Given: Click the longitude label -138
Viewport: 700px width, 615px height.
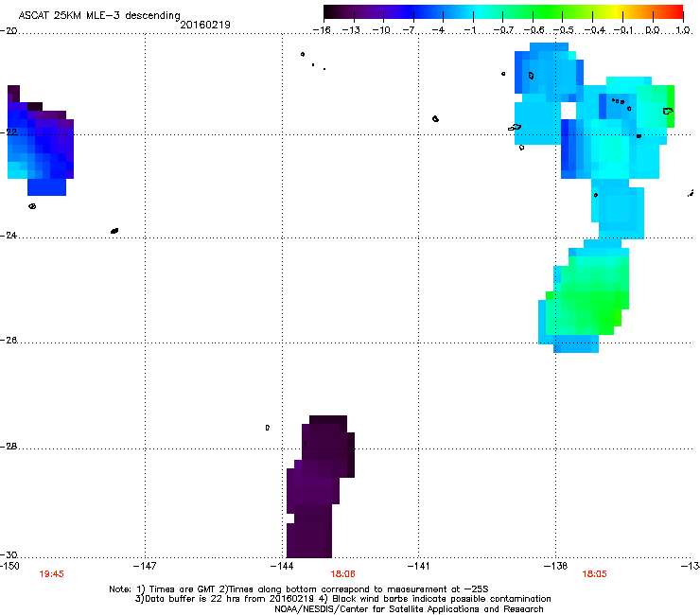Looking at the screenshot, I should (x=556, y=566).
